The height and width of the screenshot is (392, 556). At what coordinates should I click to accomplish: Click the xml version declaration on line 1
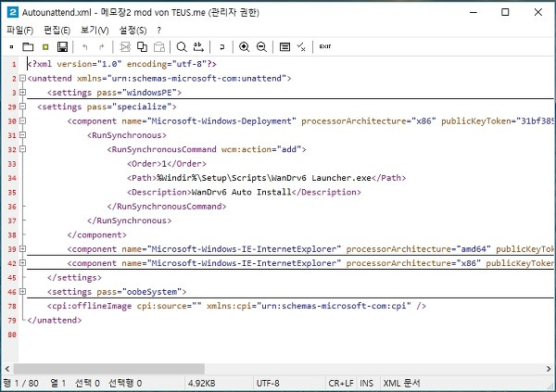(121, 64)
